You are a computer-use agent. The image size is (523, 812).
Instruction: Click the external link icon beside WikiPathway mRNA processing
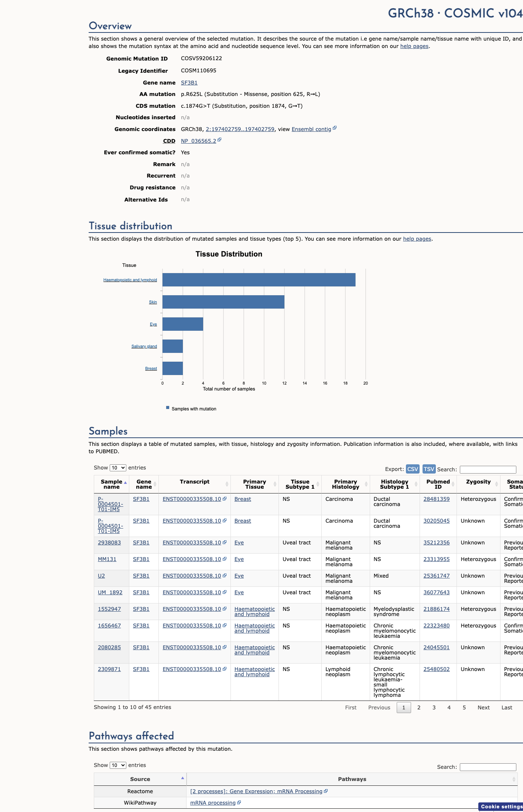tap(239, 802)
